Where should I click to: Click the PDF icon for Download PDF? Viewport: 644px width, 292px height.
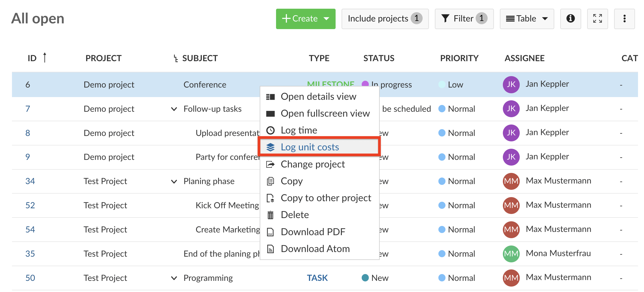(x=270, y=232)
